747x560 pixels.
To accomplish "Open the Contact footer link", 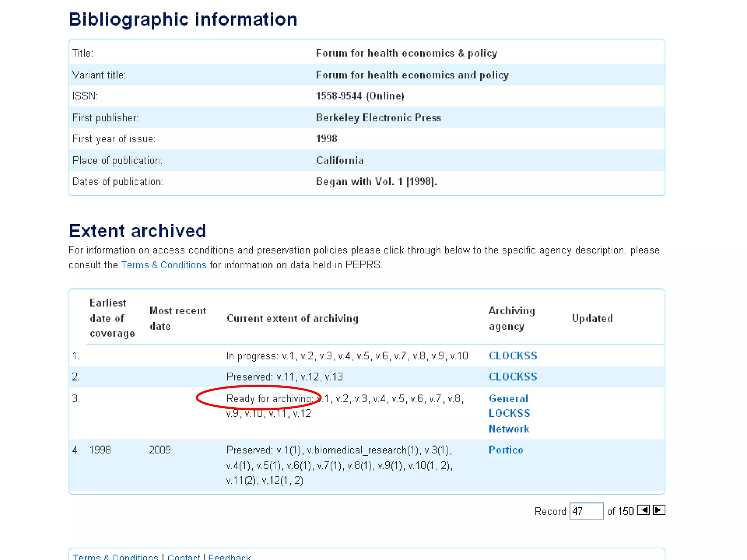I will coord(183,557).
